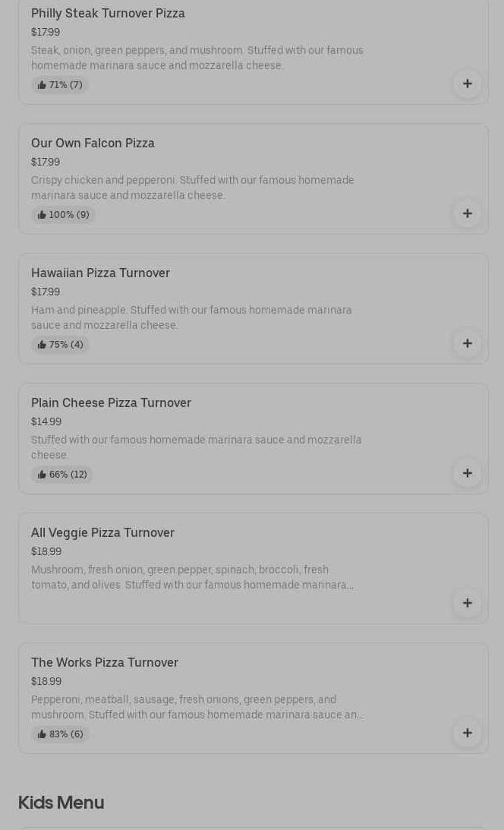
Task: Add Plain Cheese Pizza Turnover to cart
Action: pos(467,473)
